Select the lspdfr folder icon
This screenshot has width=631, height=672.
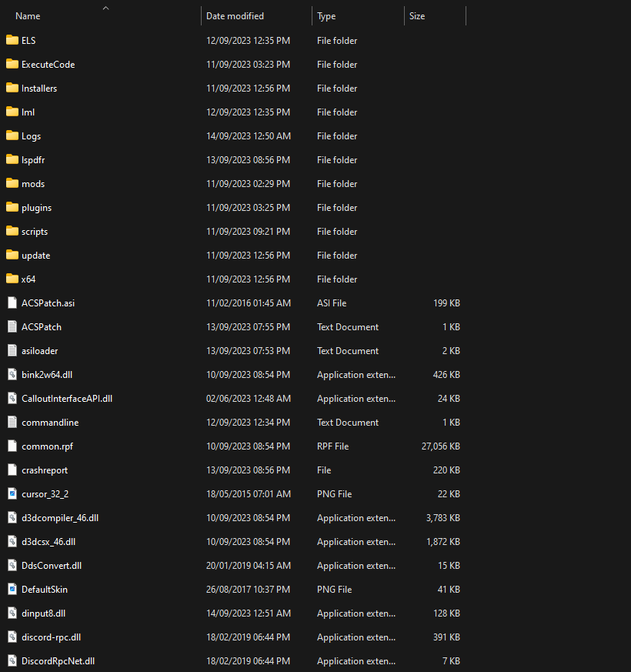click(12, 160)
